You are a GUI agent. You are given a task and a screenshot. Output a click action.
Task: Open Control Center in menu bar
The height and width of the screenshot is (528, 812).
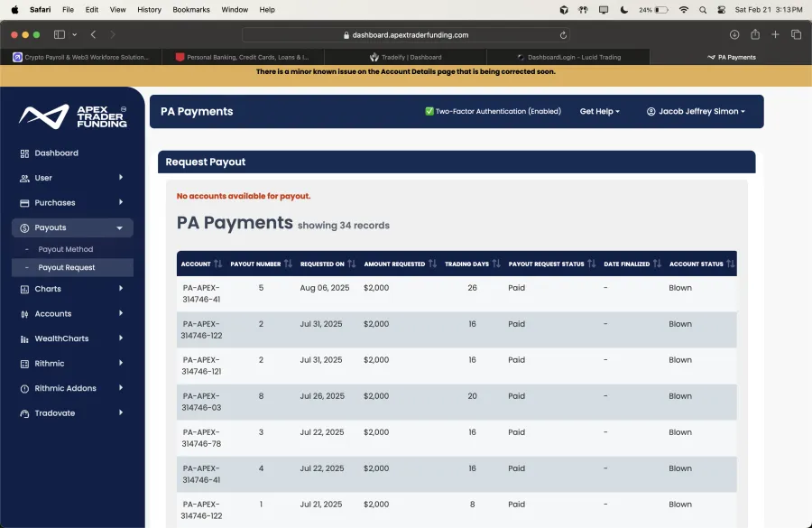tap(722, 10)
